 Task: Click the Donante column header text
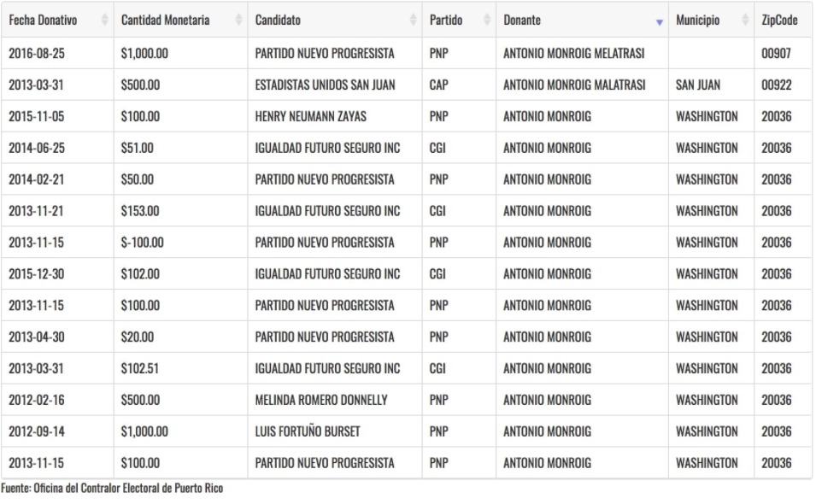521,20
